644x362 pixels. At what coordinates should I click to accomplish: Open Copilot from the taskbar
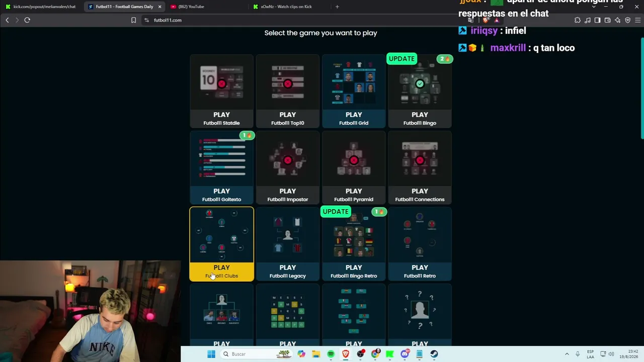tap(301, 354)
